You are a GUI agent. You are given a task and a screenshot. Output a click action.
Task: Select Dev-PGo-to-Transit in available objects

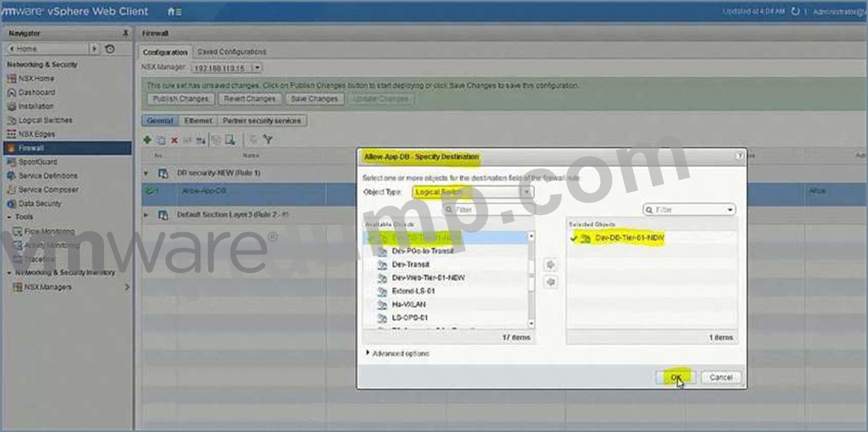pos(423,251)
